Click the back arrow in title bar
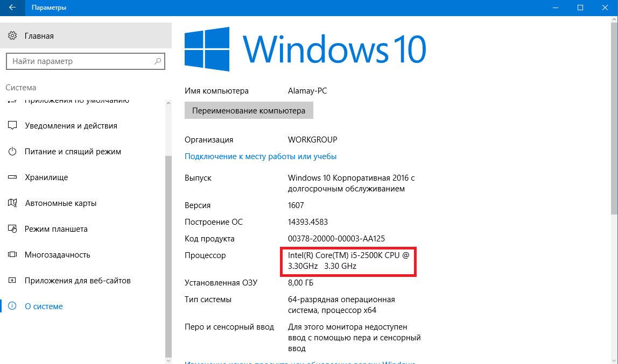Viewport: 618px width, 364px height. click(12, 8)
